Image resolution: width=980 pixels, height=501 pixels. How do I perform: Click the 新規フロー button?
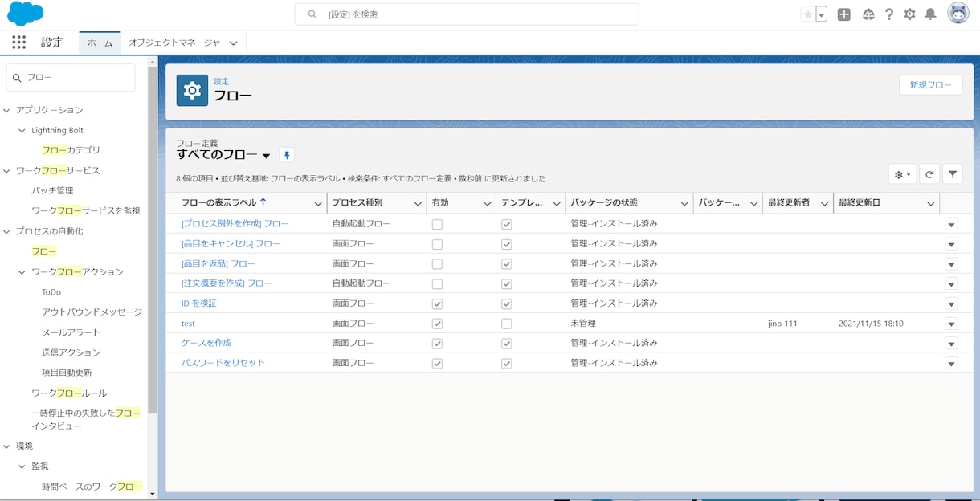pyautogui.click(x=931, y=84)
